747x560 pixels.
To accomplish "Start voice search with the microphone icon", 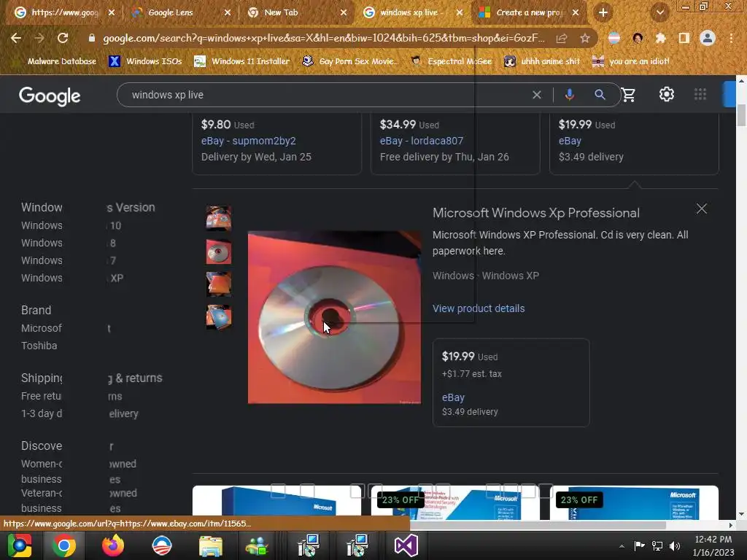I will point(569,95).
